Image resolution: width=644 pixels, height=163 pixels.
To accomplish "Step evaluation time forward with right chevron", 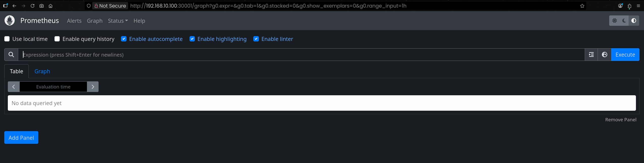I will tap(93, 87).
